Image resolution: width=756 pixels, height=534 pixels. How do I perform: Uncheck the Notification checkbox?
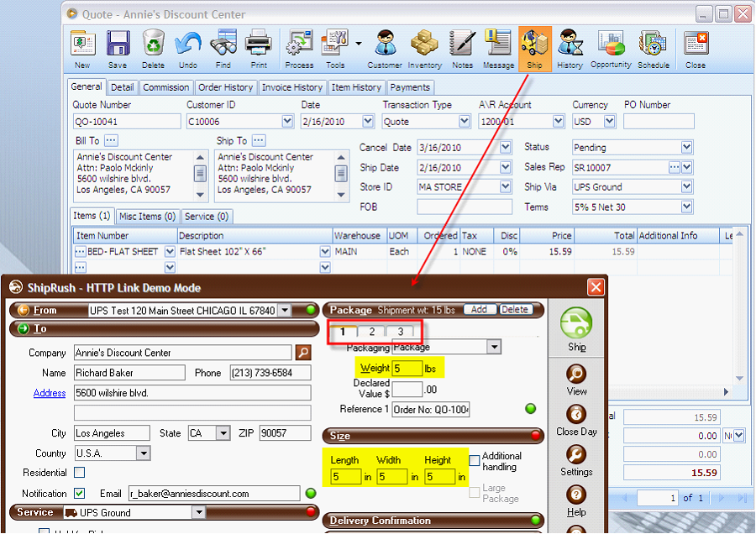pyautogui.click(x=80, y=493)
